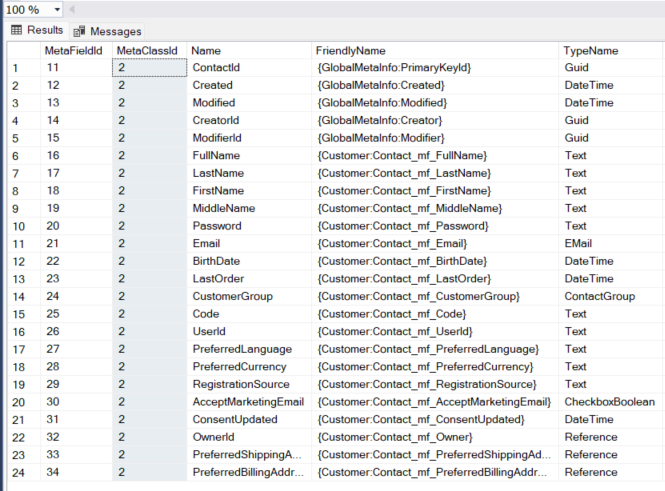Viewport: 665px width, 491px height.
Task: Click the ContactGroup TypeName cell
Action: [x=599, y=296]
